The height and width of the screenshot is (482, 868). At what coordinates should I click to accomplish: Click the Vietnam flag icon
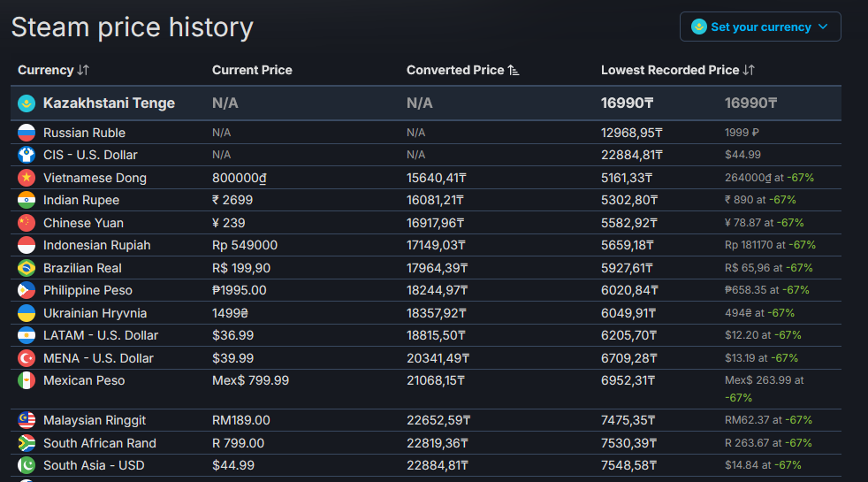[x=27, y=178]
